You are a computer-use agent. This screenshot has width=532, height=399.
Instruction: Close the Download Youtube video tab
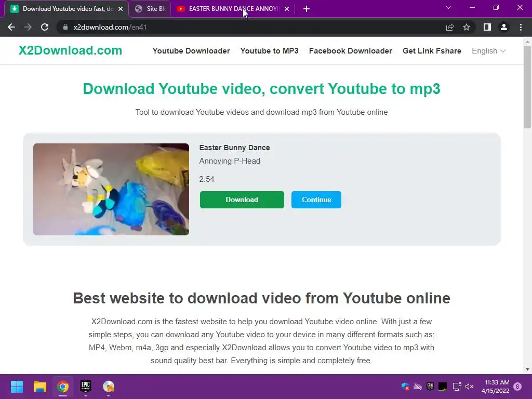pyautogui.click(x=121, y=9)
